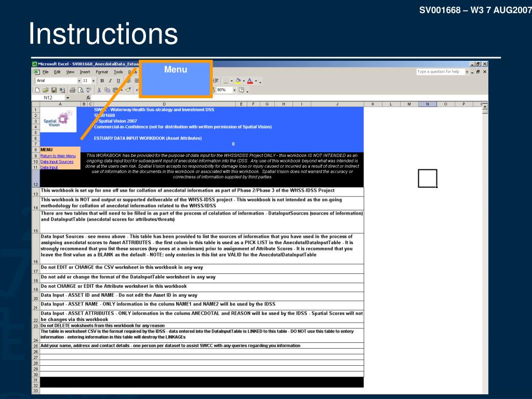Open the Edit menu
The image size is (532, 399).
point(57,72)
